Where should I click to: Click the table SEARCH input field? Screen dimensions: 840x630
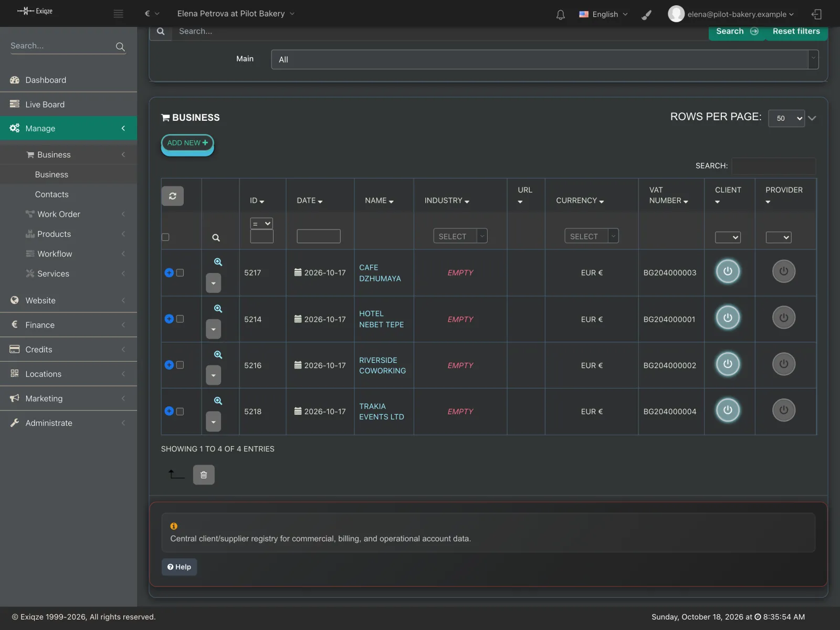pyautogui.click(x=774, y=166)
